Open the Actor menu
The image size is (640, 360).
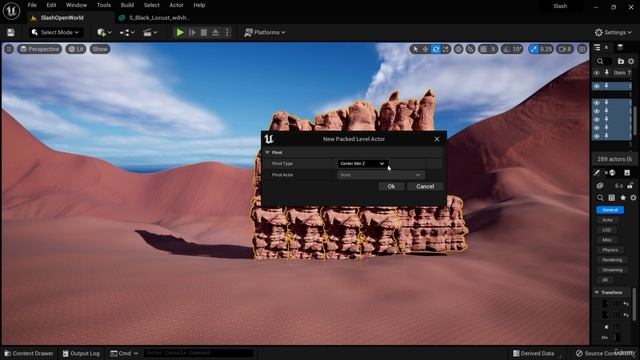[176, 5]
